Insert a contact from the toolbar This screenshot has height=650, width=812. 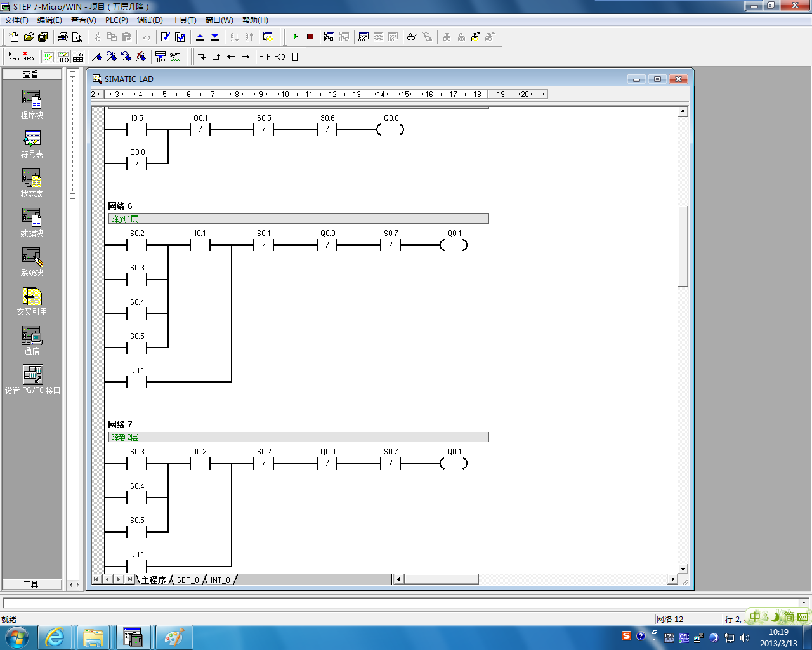[265, 56]
